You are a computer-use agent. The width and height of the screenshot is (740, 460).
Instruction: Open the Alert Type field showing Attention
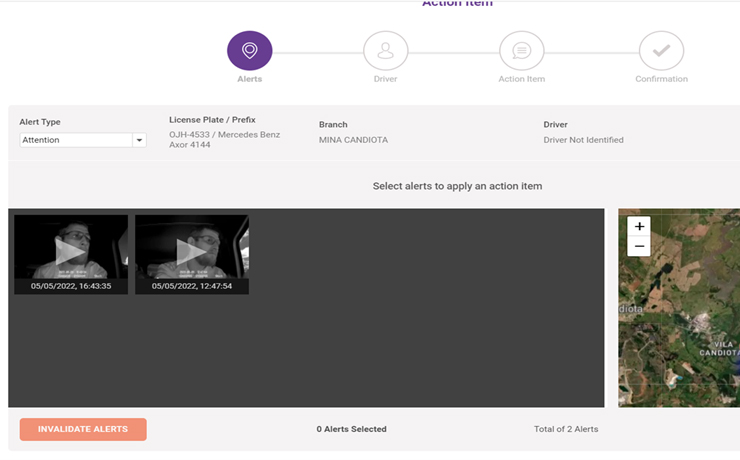[76, 141]
